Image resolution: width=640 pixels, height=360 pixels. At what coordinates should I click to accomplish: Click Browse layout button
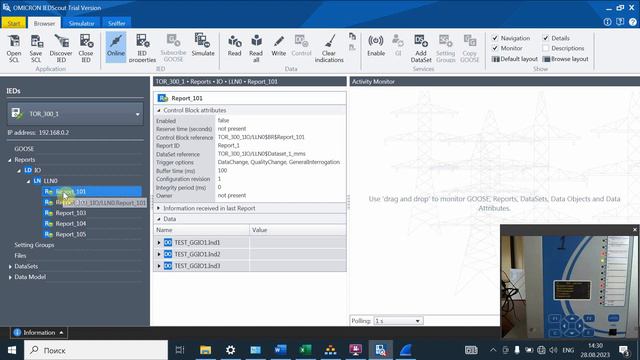(x=566, y=59)
